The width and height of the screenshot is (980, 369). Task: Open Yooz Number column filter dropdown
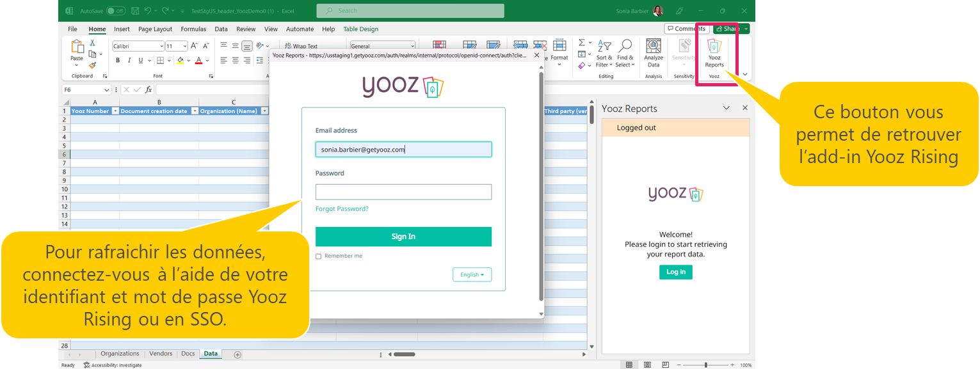pyautogui.click(x=115, y=111)
